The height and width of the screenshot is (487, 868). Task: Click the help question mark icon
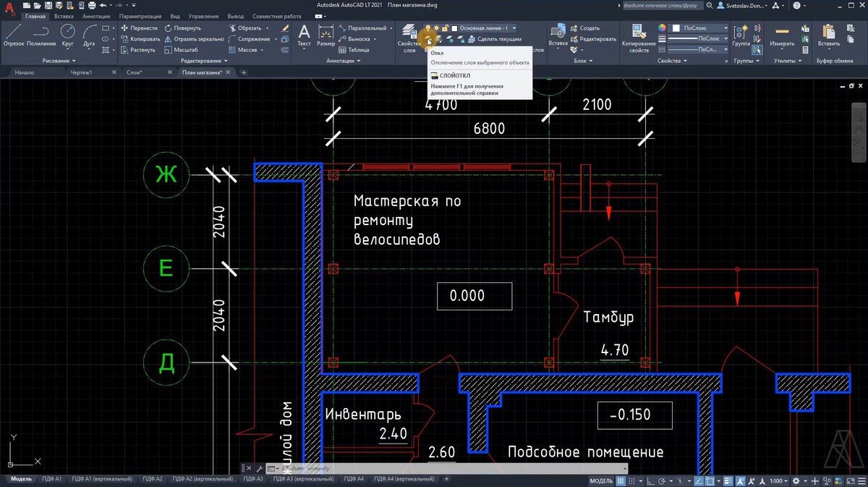796,5
